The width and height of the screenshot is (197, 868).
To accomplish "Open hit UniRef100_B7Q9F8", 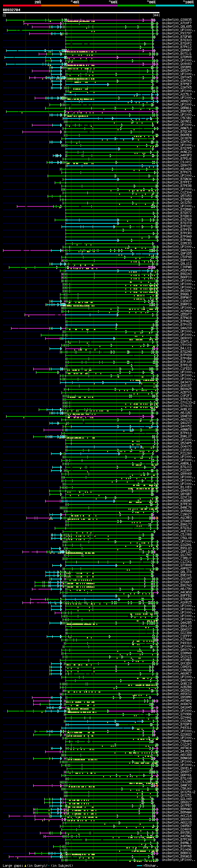I will point(177,724).
